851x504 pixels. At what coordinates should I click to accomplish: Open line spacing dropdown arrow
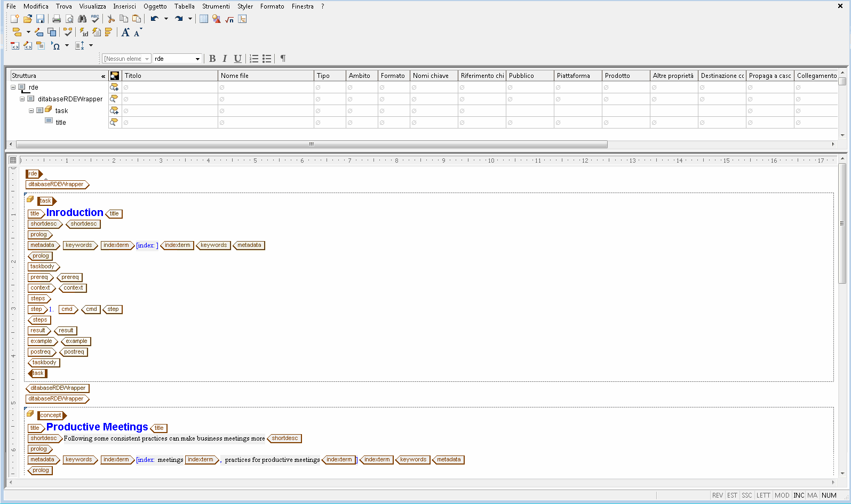coord(91,46)
